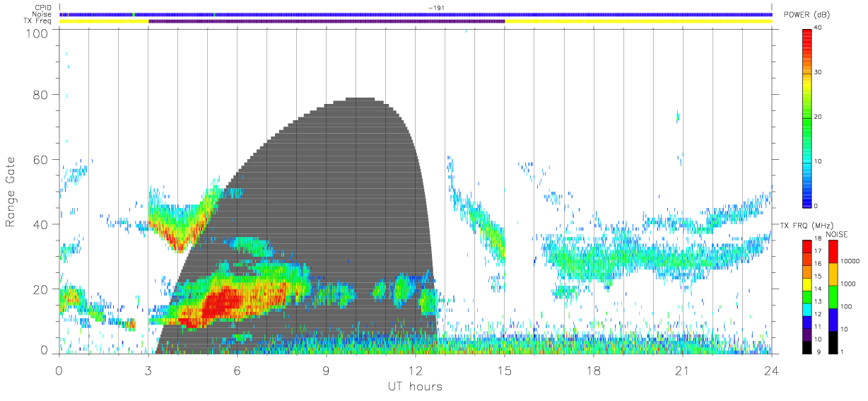Click the Range Gate axis title
The image size is (868, 401).
pyautogui.click(x=11, y=192)
